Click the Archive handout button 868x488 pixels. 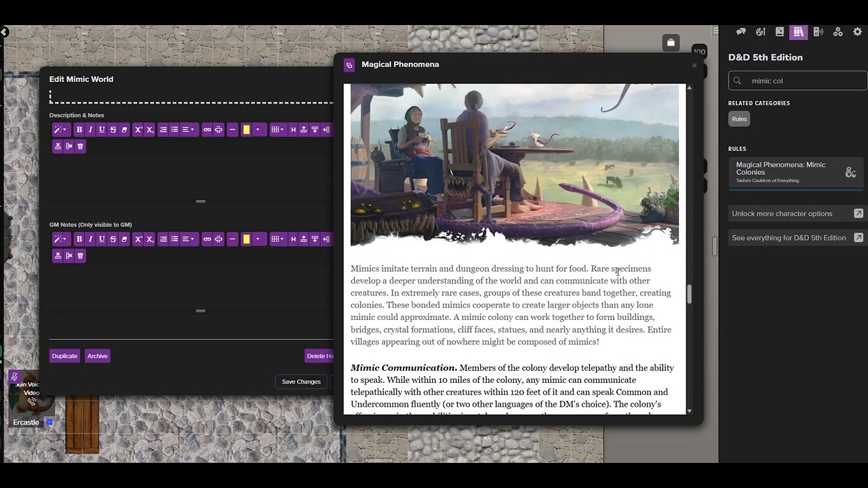click(x=98, y=356)
